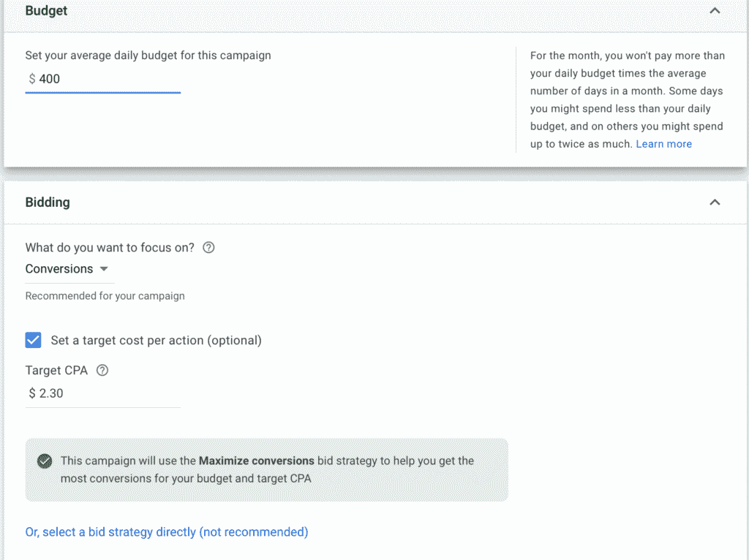
Task: Click the average daily budget field
Action: [102, 79]
